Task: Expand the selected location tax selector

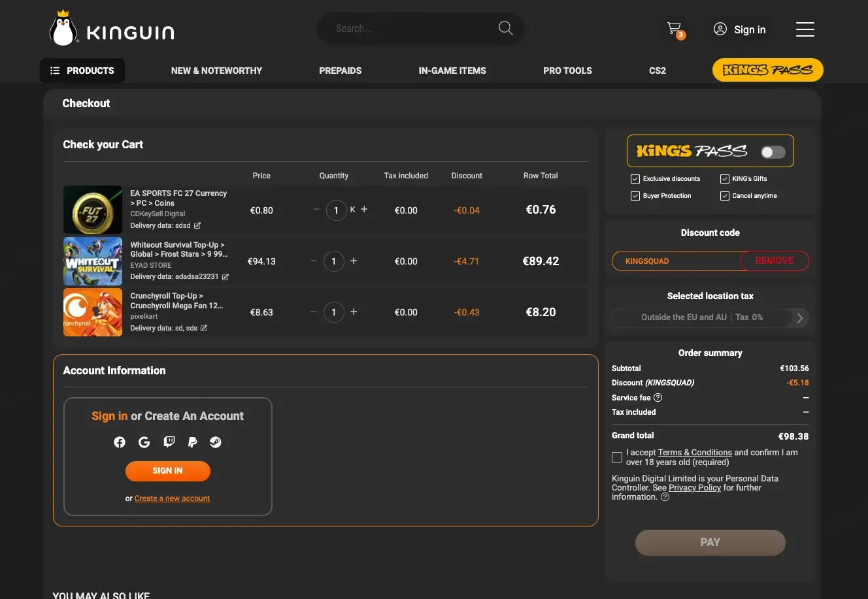Action: (710, 317)
